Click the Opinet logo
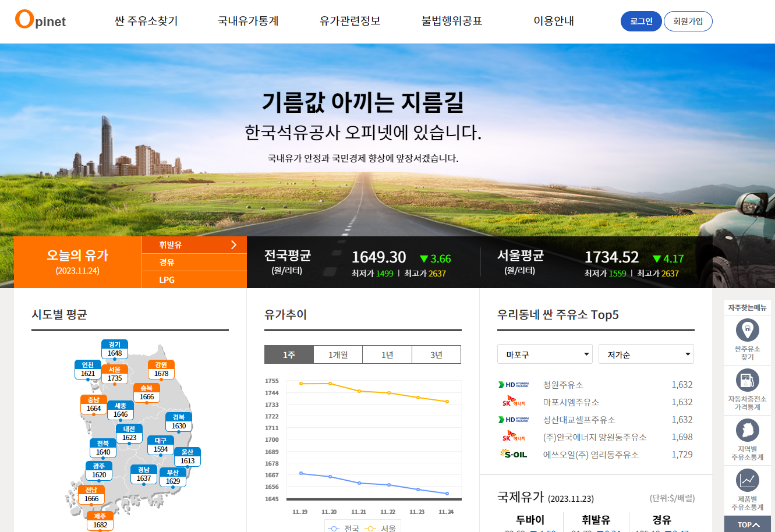This screenshot has width=775, height=532. click(40, 19)
